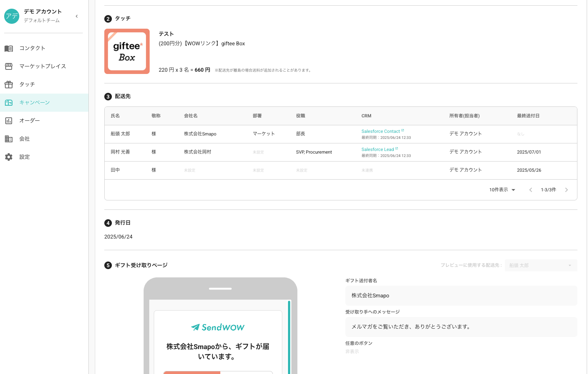Go to the next page of recipients

[566, 190]
